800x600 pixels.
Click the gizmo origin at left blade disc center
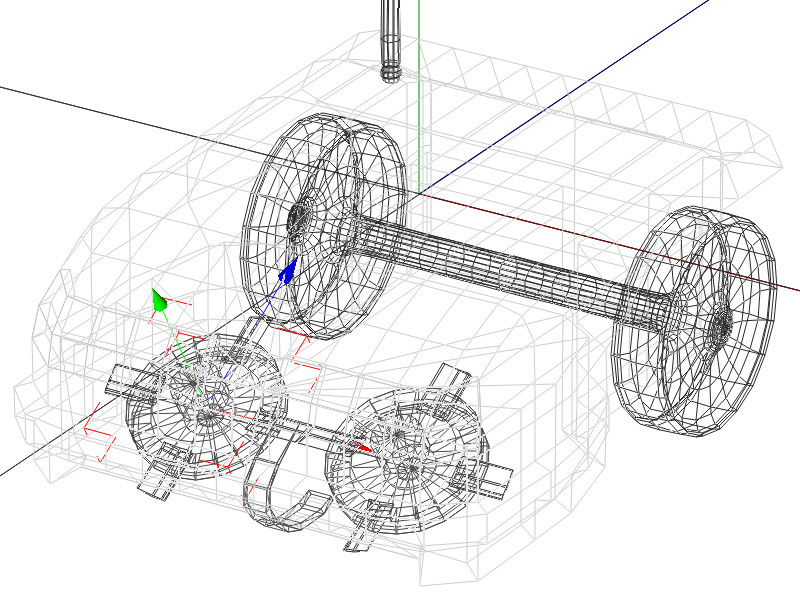tap(208, 408)
